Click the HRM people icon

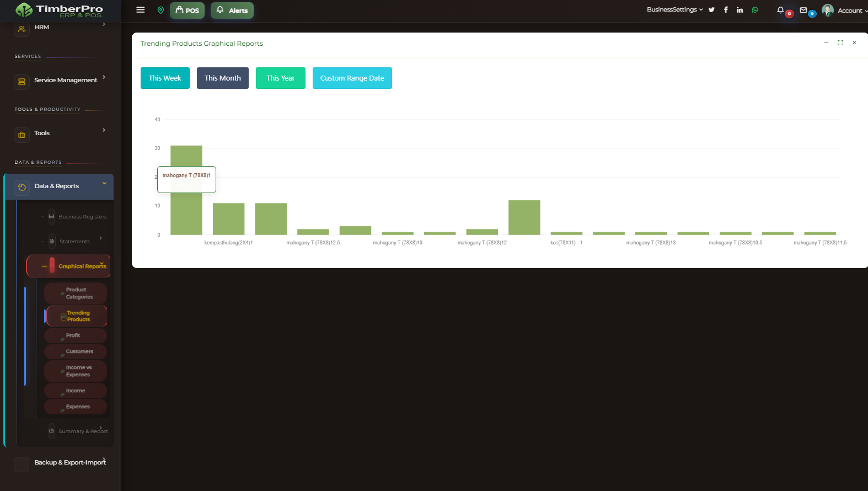(22, 29)
